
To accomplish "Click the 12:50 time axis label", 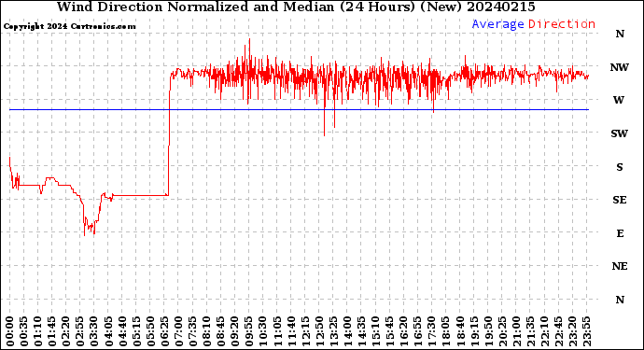I will (319, 331).
